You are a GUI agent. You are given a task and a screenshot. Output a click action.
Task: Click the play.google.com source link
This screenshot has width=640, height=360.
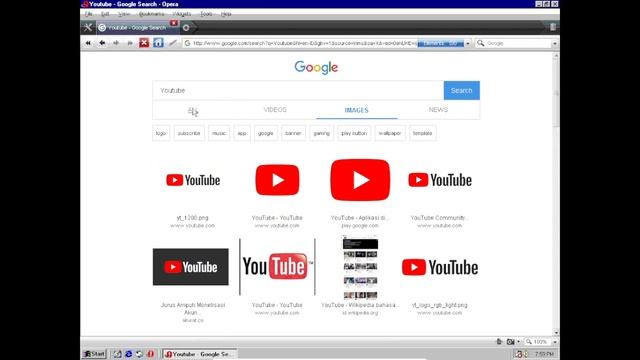[x=360, y=226]
